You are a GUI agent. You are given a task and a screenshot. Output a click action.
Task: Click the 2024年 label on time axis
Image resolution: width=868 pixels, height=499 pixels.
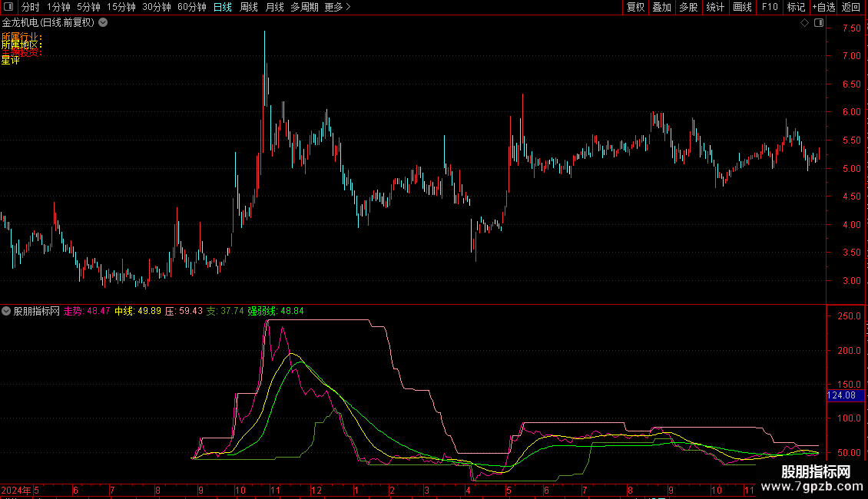click(16, 490)
